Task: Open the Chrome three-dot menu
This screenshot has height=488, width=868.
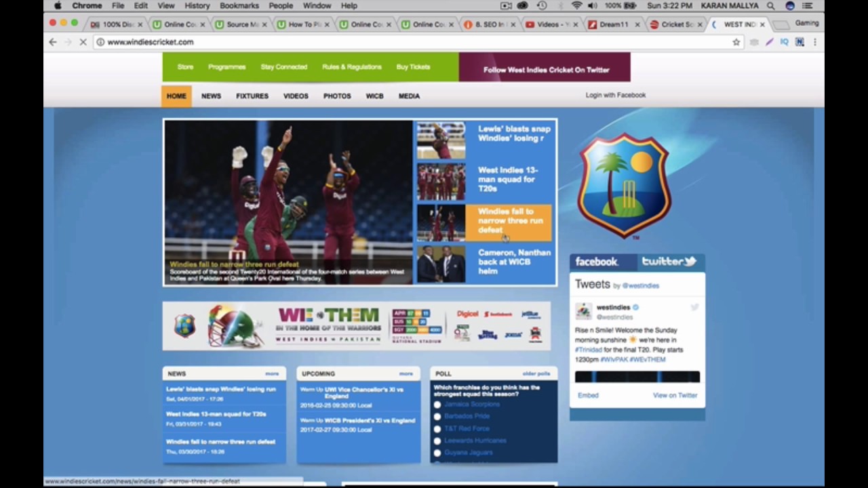Action: click(x=814, y=42)
